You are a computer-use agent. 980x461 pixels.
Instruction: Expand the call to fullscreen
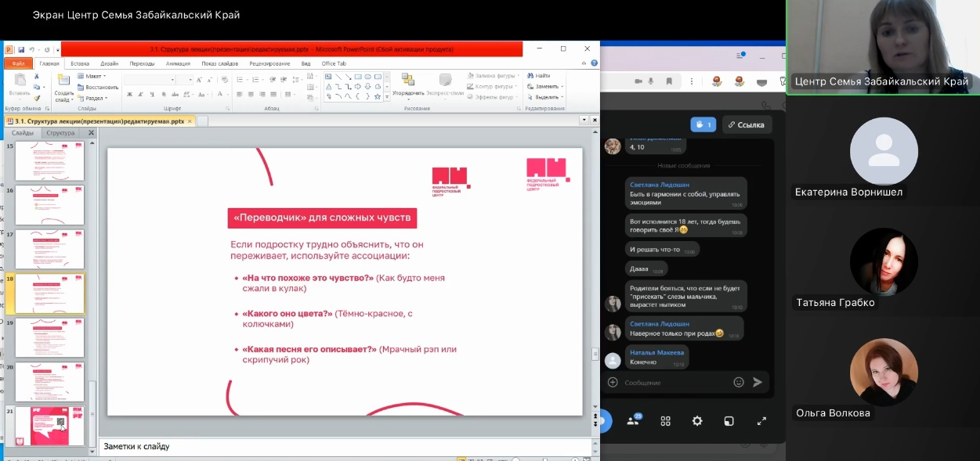(x=761, y=421)
